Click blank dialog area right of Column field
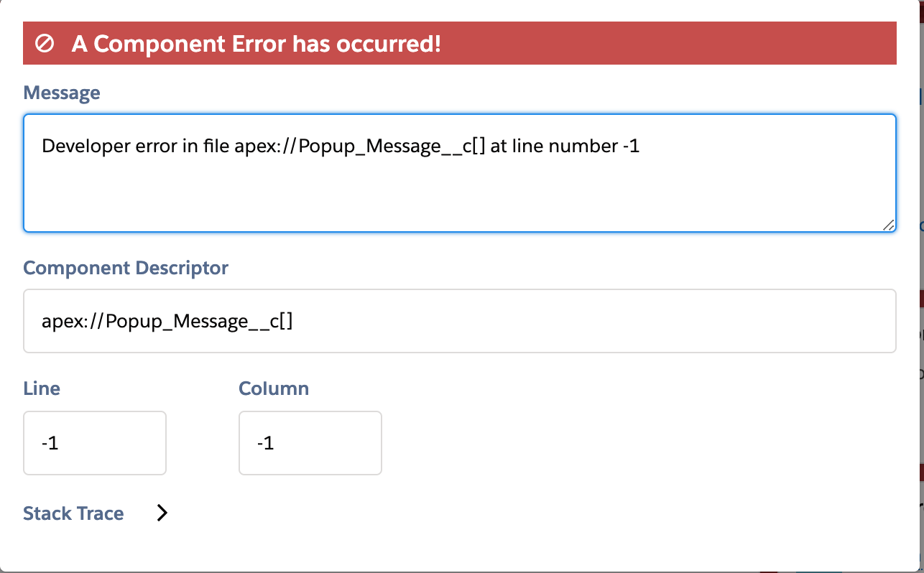 pos(632,443)
